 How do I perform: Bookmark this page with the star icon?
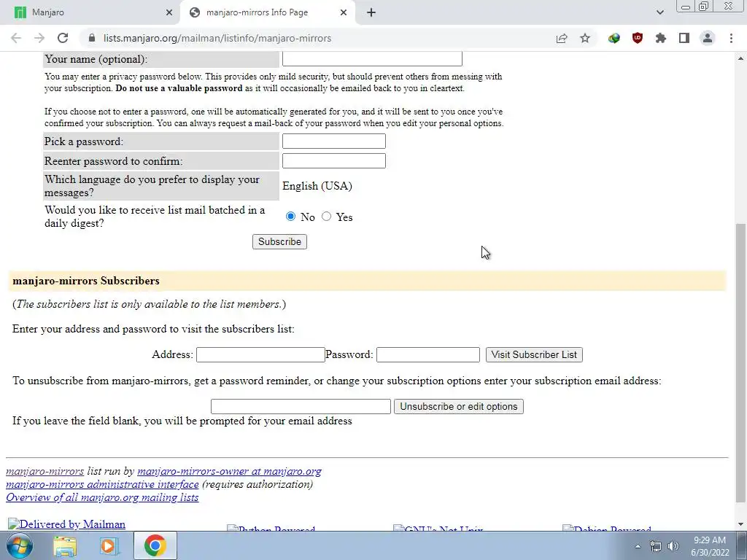(x=585, y=38)
